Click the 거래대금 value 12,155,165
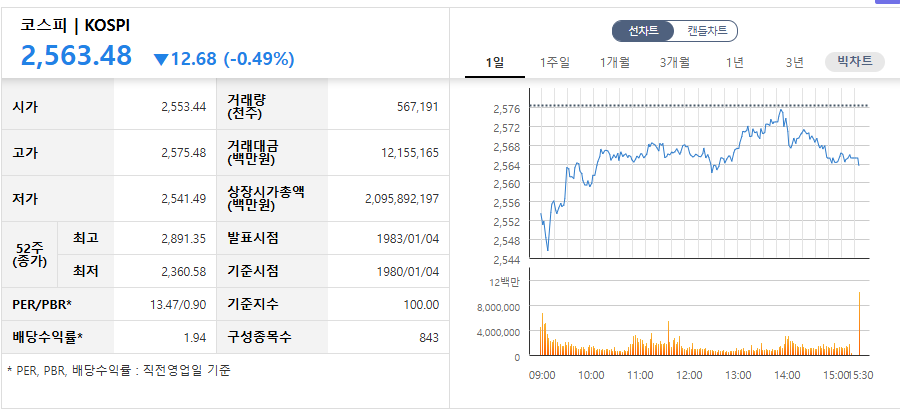Viewport: 900px width, 410px height. click(x=410, y=153)
